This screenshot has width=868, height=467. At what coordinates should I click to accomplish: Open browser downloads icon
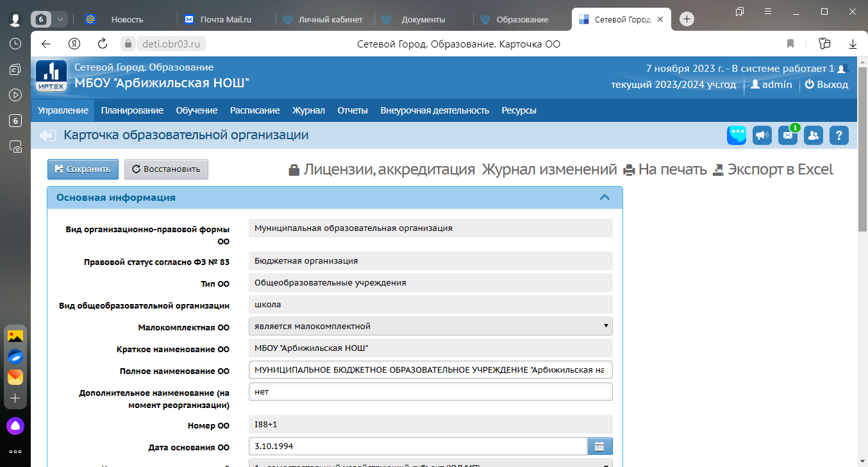(x=853, y=44)
